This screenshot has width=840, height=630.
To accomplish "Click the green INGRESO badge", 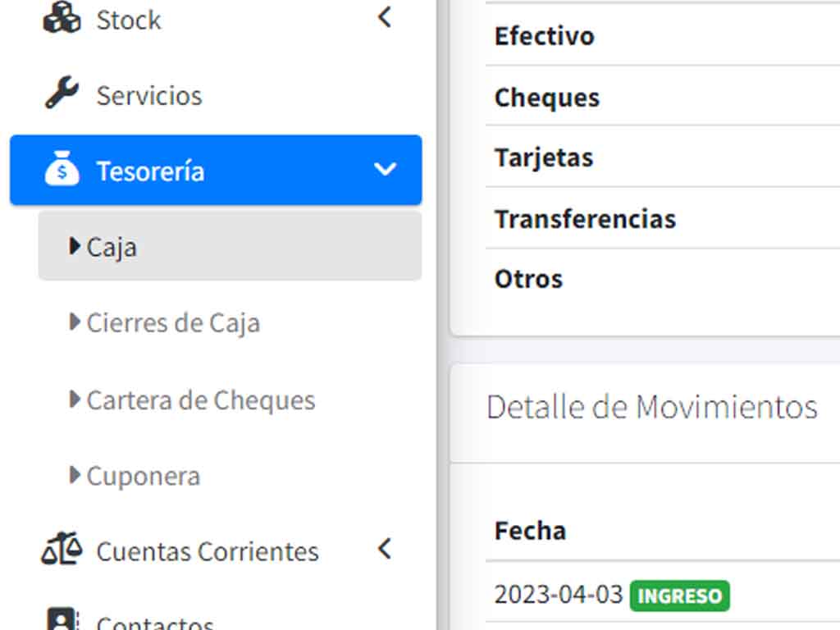I will click(679, 596).
